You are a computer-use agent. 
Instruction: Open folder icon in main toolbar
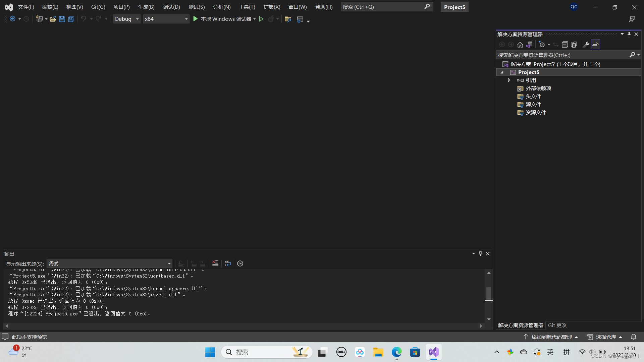coord(53,19)
